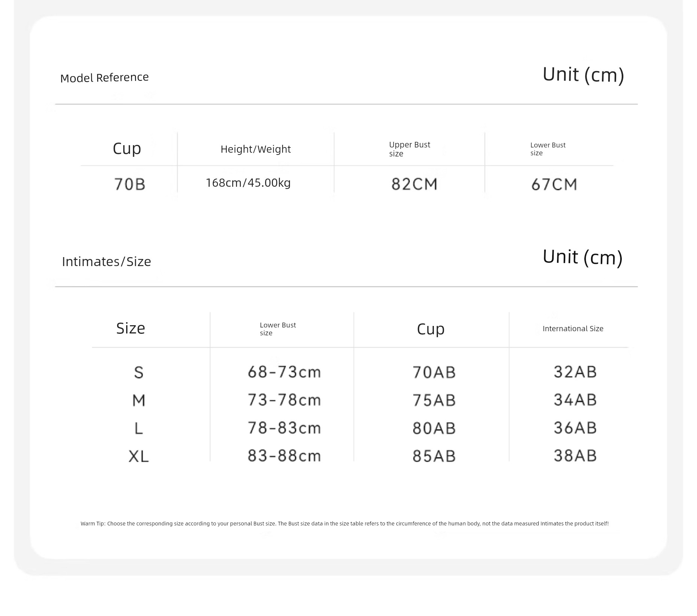Image resolution: width=697 pixels, height=616 pixels.
Task: Select the 75AB cup size
Action: (434, 400)
